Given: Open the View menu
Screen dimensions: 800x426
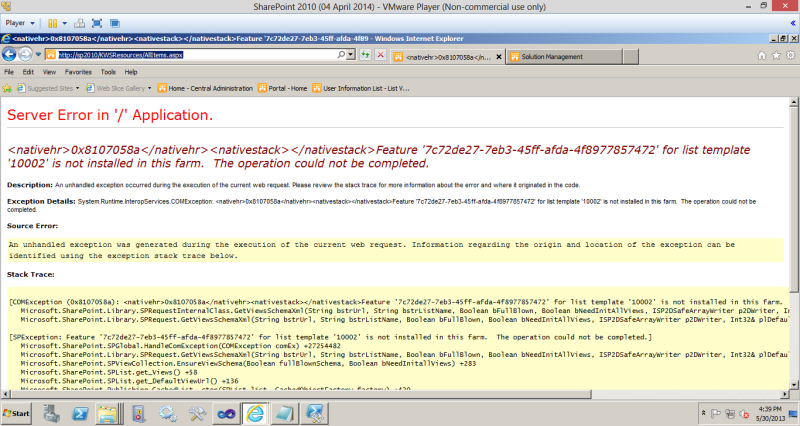Looking at the screenshot, I should tap(49, 72).
